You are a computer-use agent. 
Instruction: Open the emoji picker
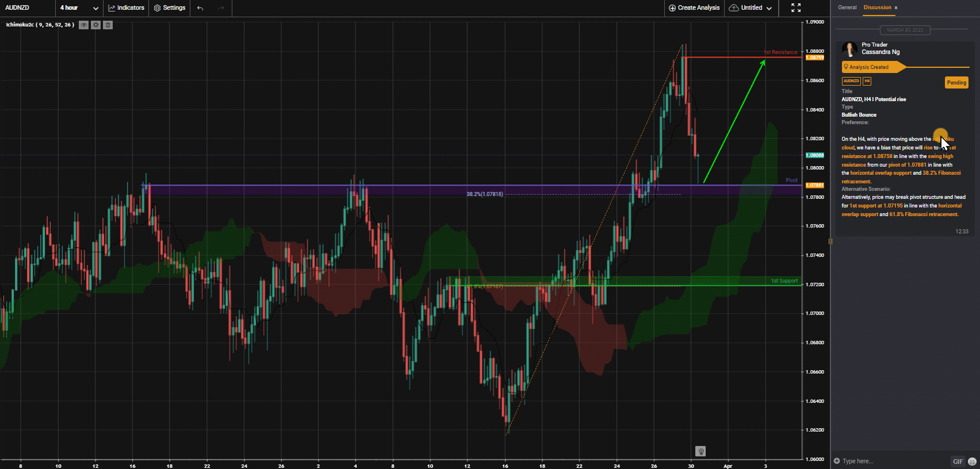[x=972, y=461]
